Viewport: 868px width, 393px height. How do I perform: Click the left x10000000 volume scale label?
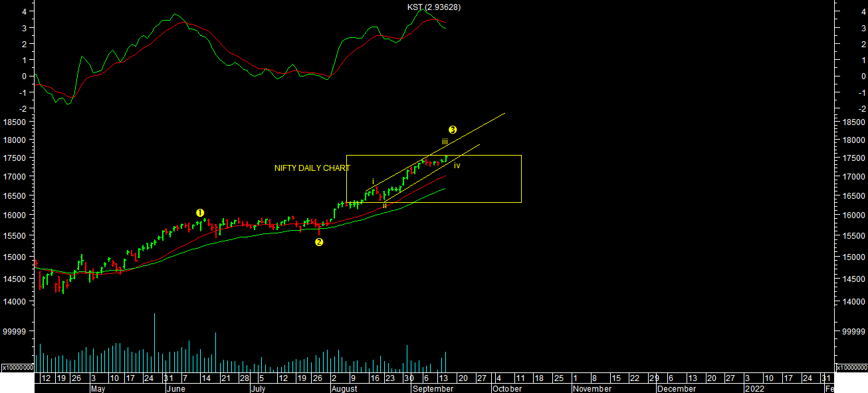pyautogui.click(x=17, y=367)
